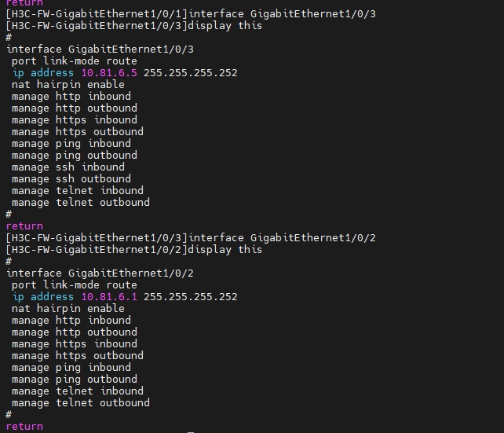Click "nat hairpin enable" under GigabitEthernet1/0/2 config
The height and width of the screenshot is (433, 504).
point(68,309)
